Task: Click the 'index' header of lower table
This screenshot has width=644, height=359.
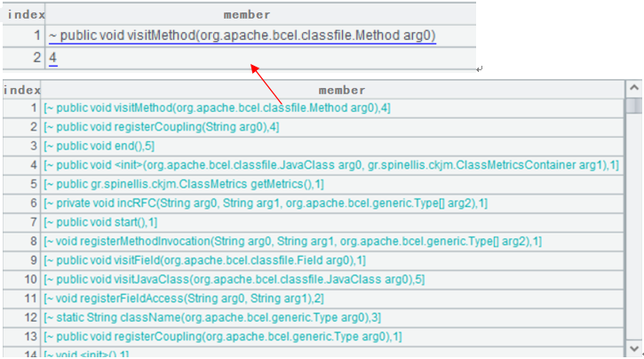Action: point(20,90)
